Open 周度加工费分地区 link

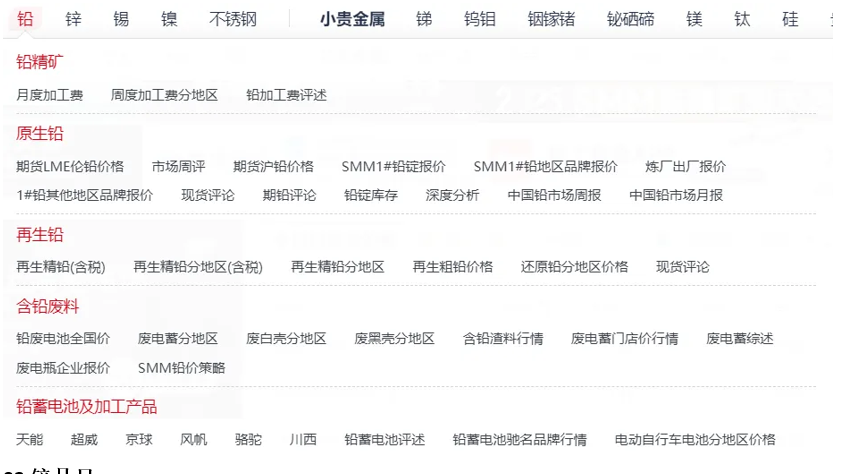[164, 95]
